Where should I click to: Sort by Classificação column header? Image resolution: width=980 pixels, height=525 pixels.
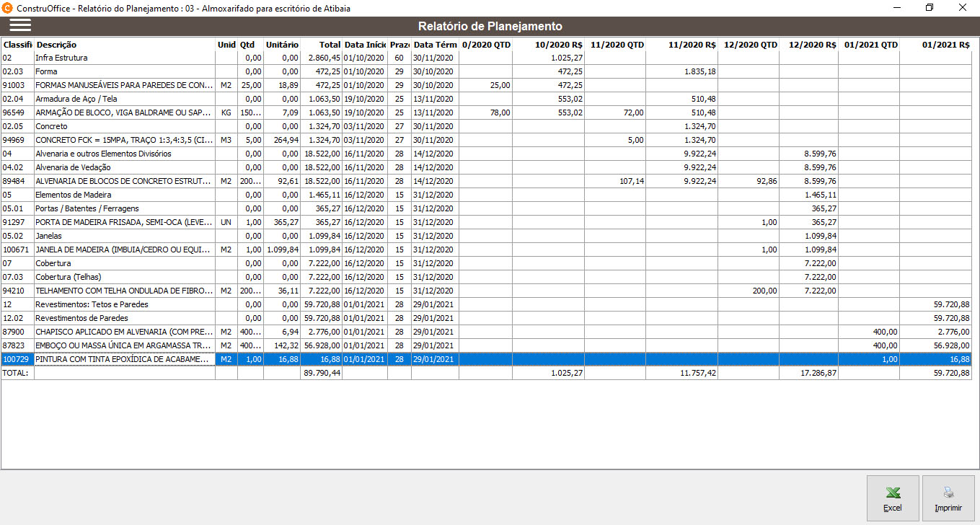(x=17, y=45)
